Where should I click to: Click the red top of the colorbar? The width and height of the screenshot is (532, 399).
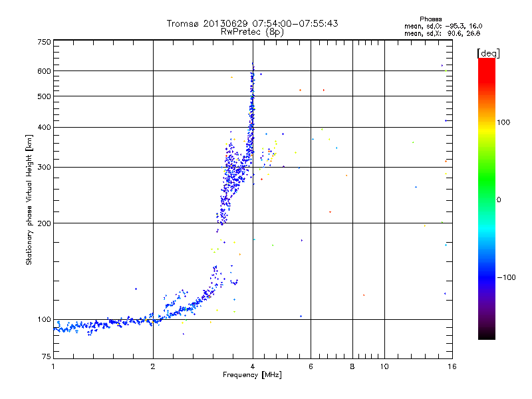tap(487, 66)
